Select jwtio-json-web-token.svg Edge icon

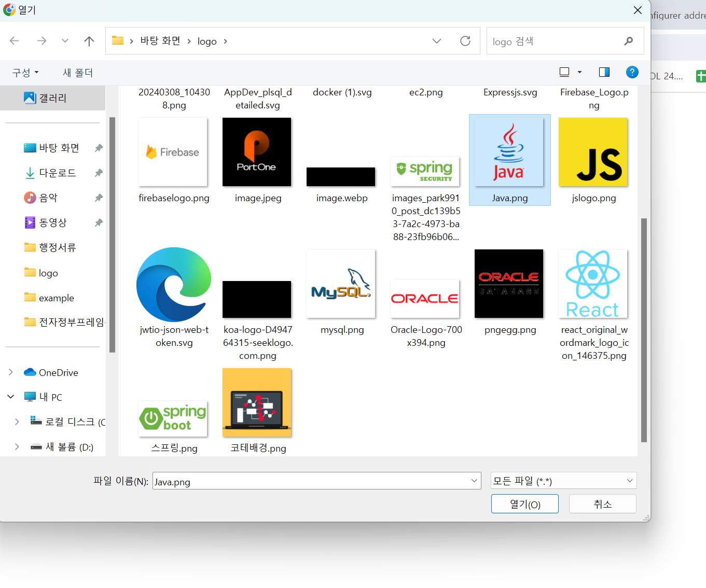pos(174,284)
